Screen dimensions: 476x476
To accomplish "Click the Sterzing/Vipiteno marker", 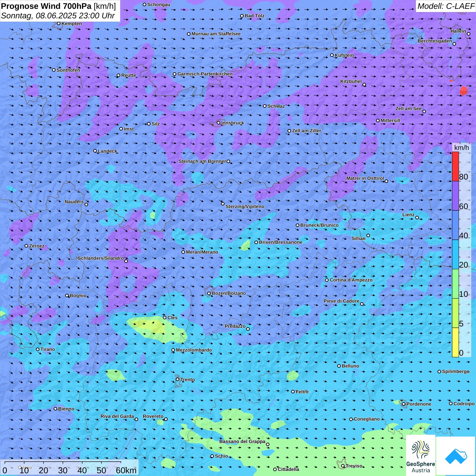I will (x=223, y=204).
